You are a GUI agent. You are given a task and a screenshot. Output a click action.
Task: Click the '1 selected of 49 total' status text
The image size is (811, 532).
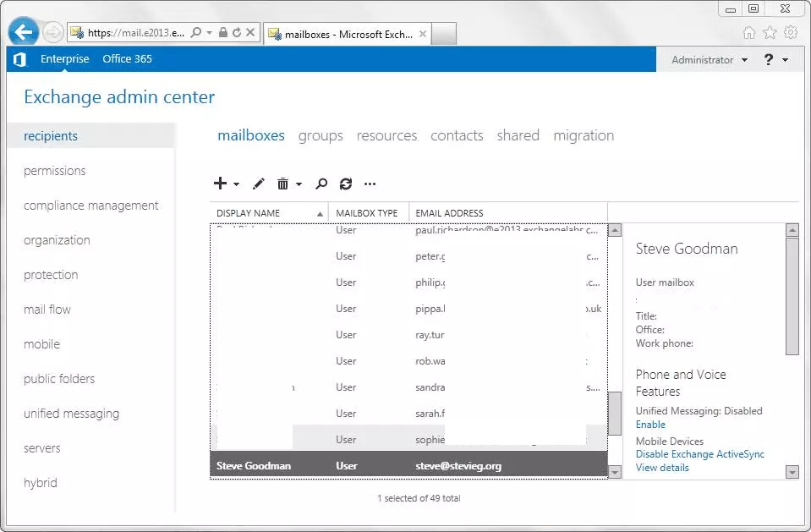[419, 498]
